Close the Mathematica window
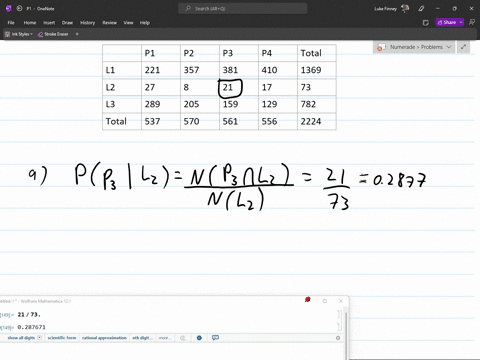 tap(341, 301)
